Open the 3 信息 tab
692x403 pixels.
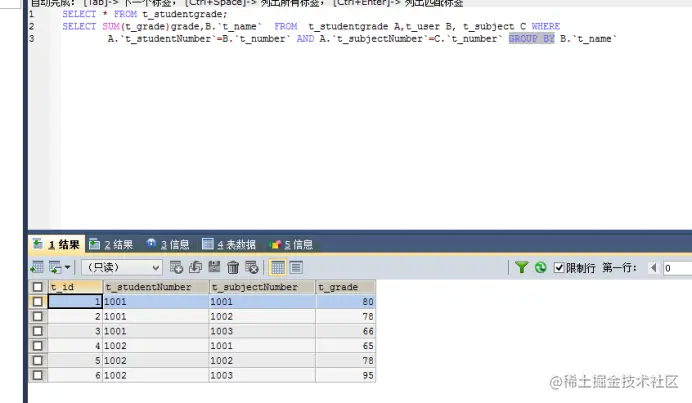[168, 244]
